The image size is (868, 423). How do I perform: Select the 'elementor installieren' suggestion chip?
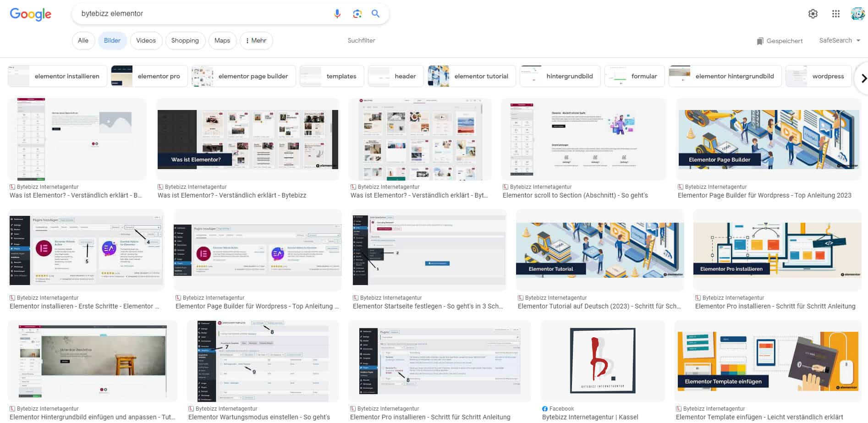pyautogui.click(x=57, y=76)
